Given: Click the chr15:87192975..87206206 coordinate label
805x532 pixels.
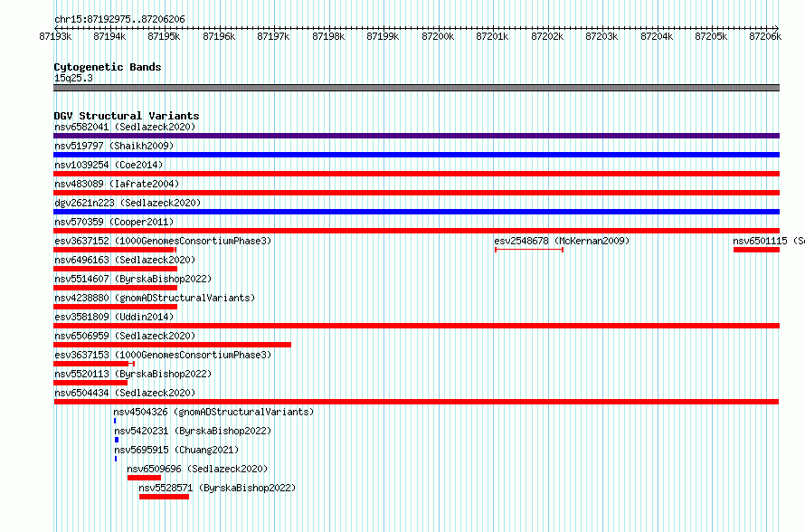Looking at the screenshot, I should 119,19.
